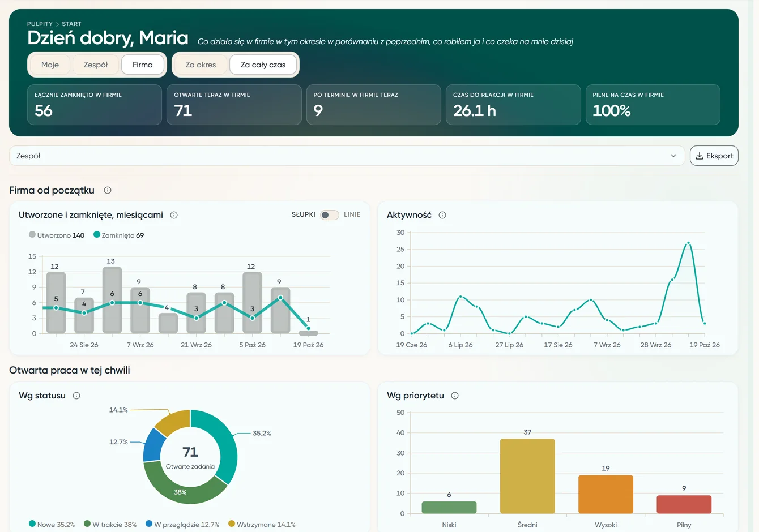Toggle W trakcie 38% legend entry

[110, 524]
